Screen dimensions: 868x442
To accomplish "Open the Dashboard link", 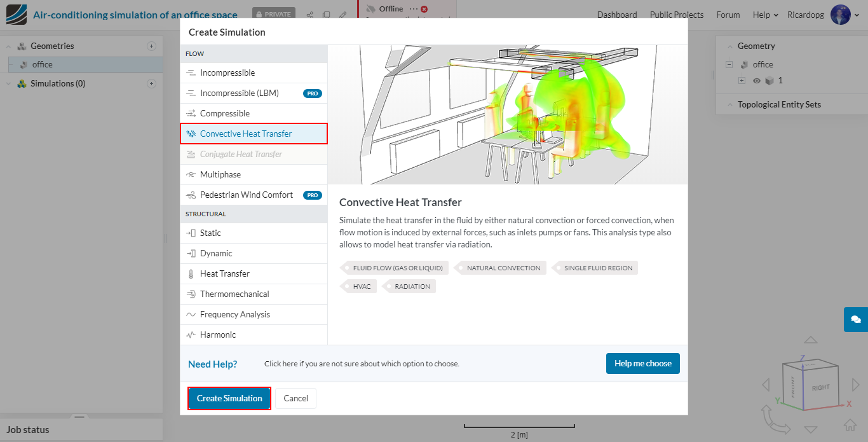I will click(x=617, y=15).
